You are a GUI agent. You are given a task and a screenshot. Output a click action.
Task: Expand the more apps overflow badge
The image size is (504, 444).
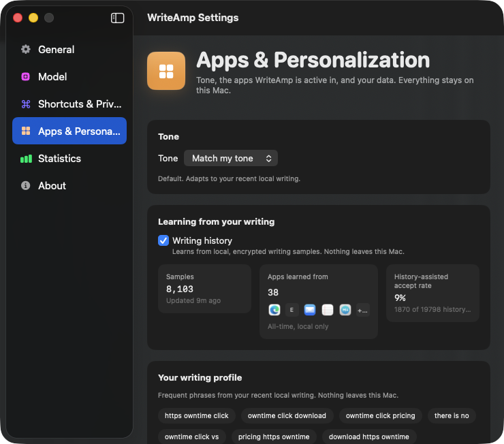click(x=363, y=310)
